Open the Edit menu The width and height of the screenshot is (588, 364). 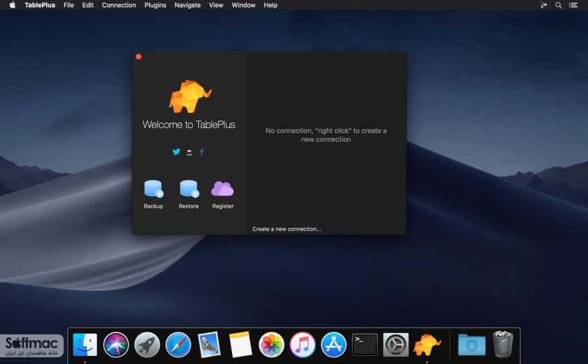click(88, 5)
